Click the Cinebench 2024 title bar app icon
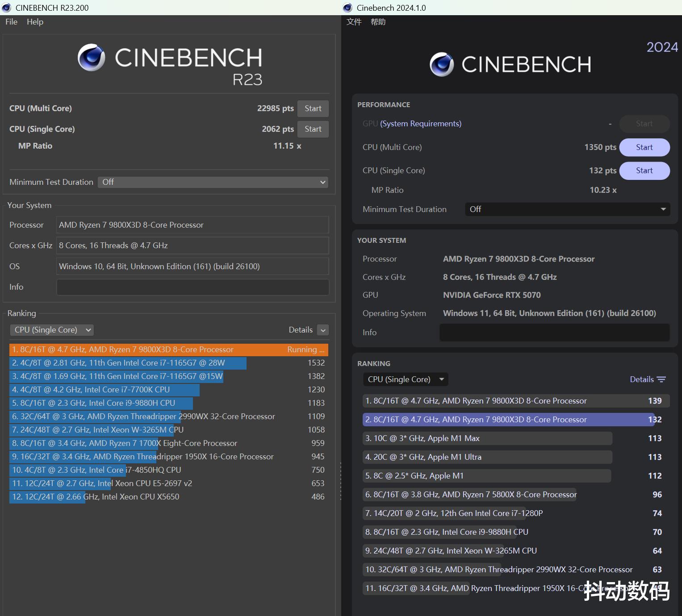 click(347, 8)
